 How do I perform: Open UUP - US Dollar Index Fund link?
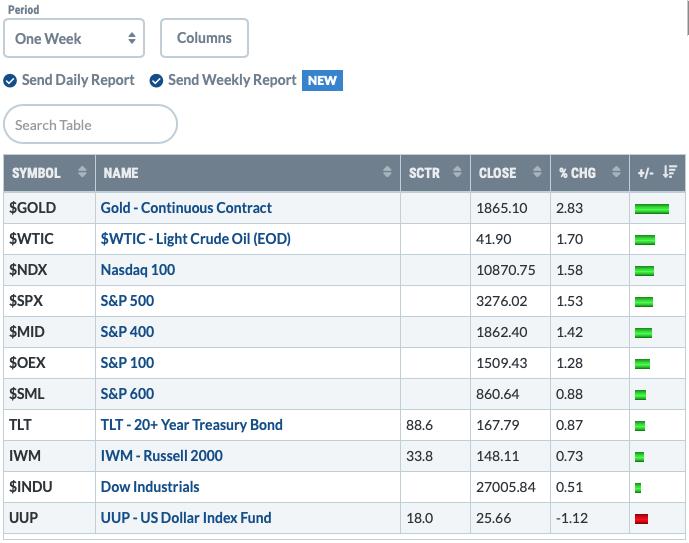(186, 518)
